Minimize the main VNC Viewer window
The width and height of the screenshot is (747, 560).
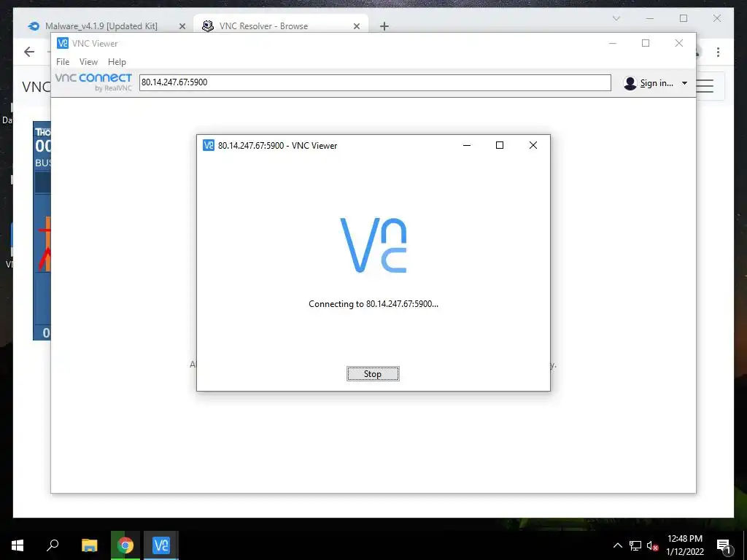point(613,43)
